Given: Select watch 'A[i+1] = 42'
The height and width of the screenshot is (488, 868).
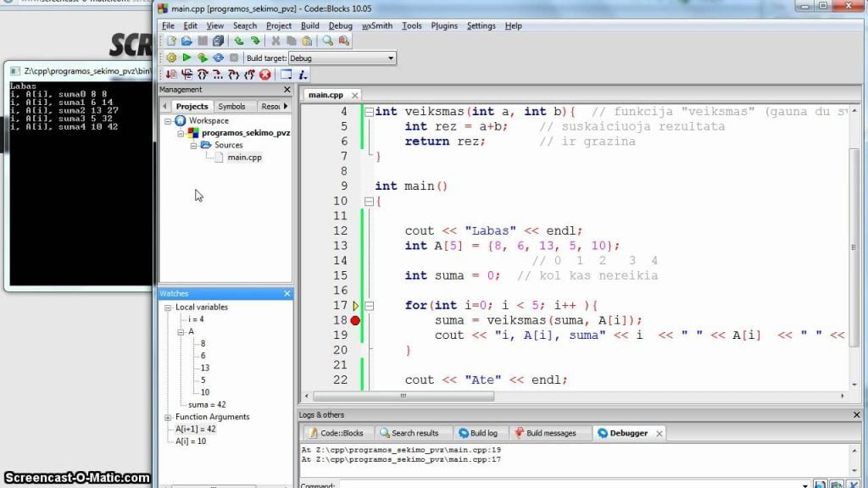Looking at the screenshot, I should (196, 430).
